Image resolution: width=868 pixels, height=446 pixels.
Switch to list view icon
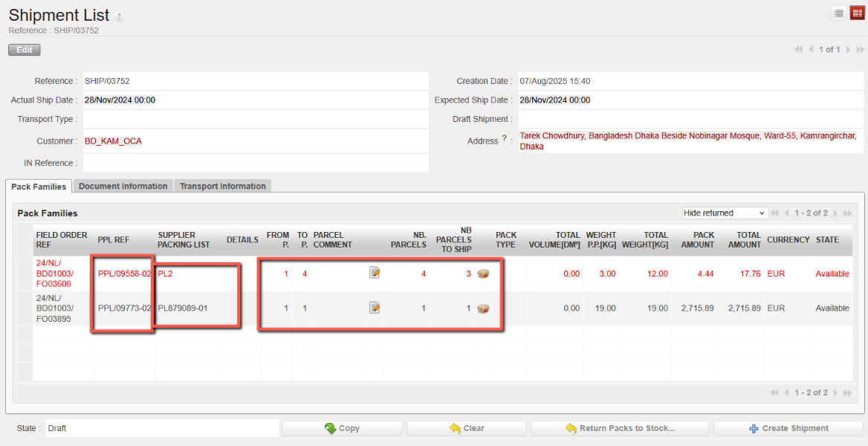click(839, 13)
